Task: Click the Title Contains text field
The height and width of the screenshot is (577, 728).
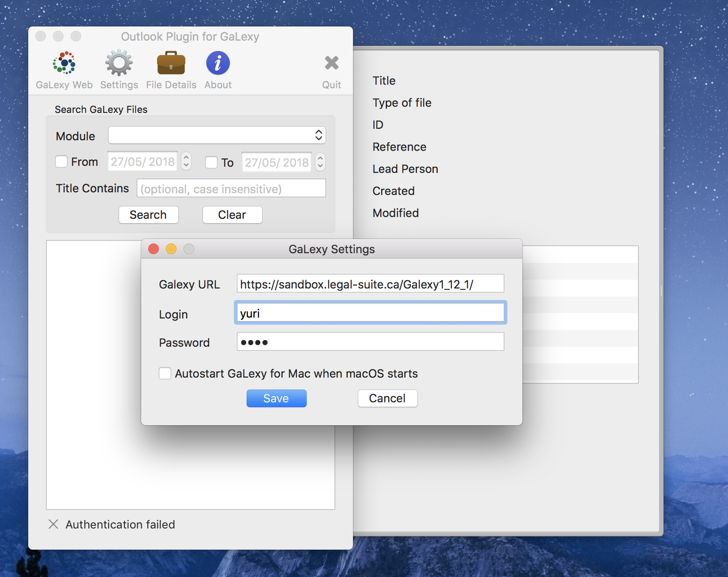Action: coord(232,188)
